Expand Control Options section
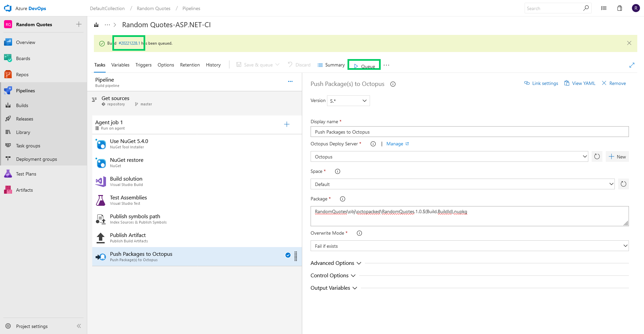 [333, 276]
